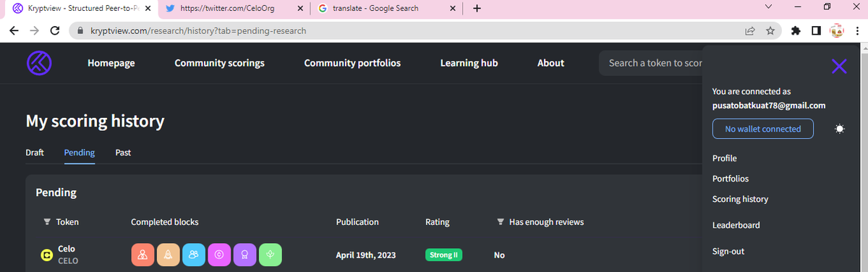
Task: Open the browser Extensions puzzle icon
Action: [x=796, y=31]
